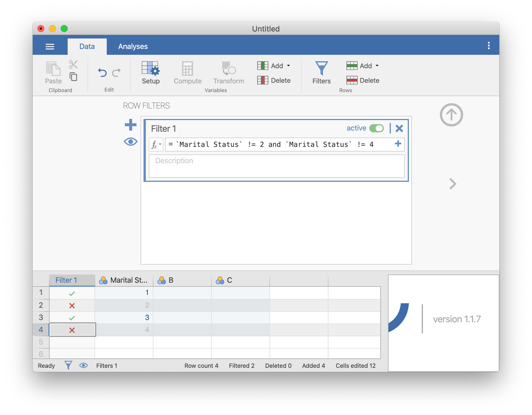Add another condition with formula plus
Viewport: 532px width, 415px height.
[398, 144]
